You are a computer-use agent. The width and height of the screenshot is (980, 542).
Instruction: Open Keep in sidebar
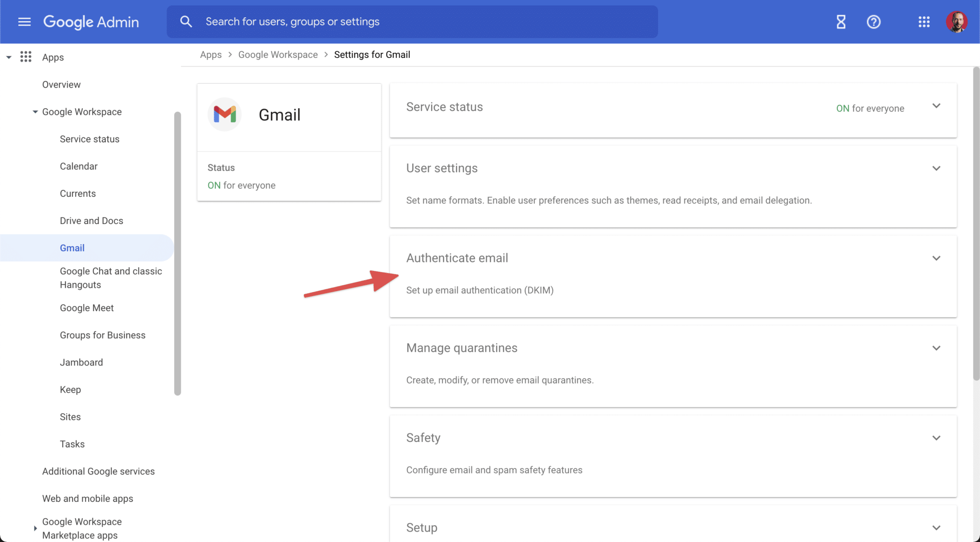click(x=70, y=390)
